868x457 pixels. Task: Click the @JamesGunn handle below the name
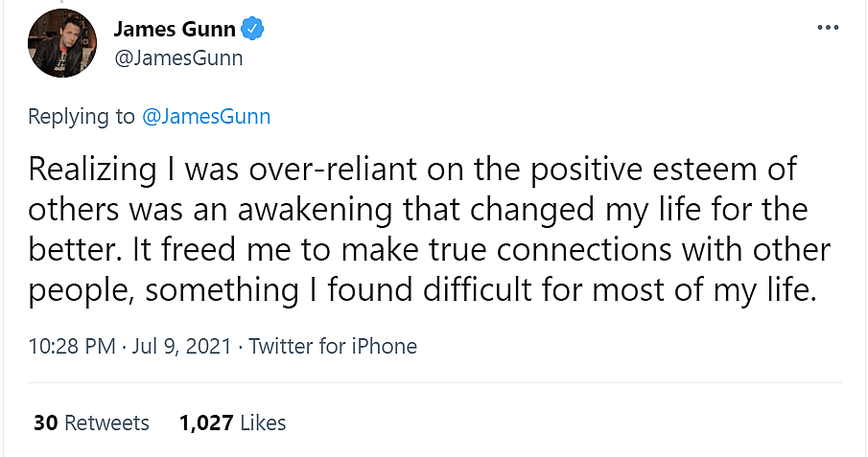(178, 57)
